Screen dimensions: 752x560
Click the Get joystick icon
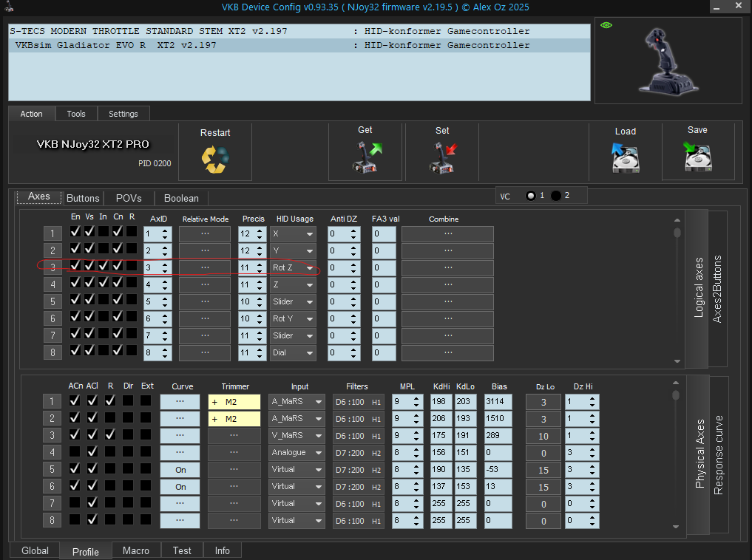(x=367, y=157)
